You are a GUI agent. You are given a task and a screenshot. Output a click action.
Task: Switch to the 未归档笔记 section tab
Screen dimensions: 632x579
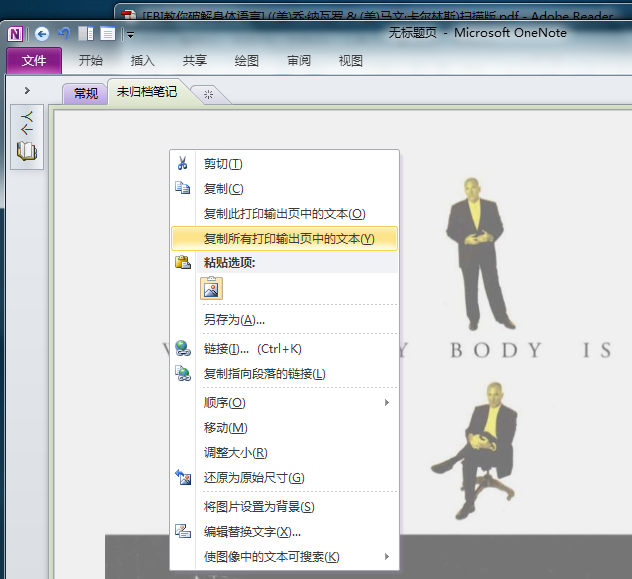click(146, 92)
